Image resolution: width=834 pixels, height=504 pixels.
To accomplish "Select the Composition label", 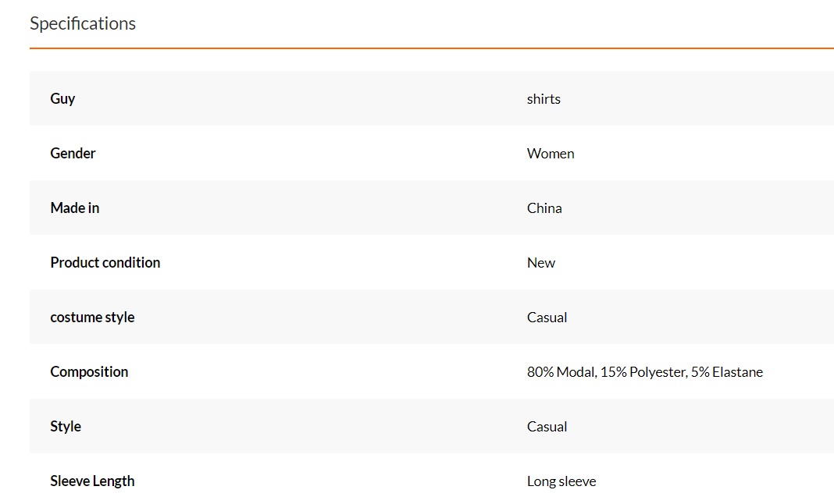I will 89,372.
